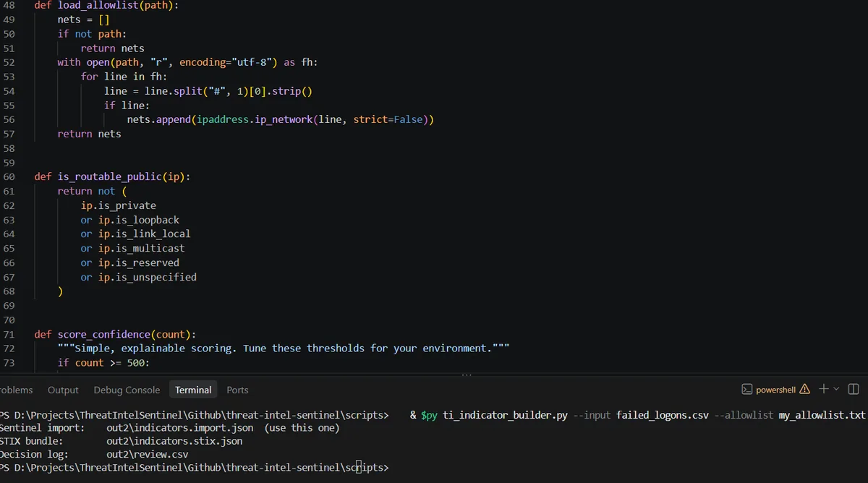The image size is (868, 483).
Task: Click the powershell terminal prompt icon
Action: (x=747, y=390)
